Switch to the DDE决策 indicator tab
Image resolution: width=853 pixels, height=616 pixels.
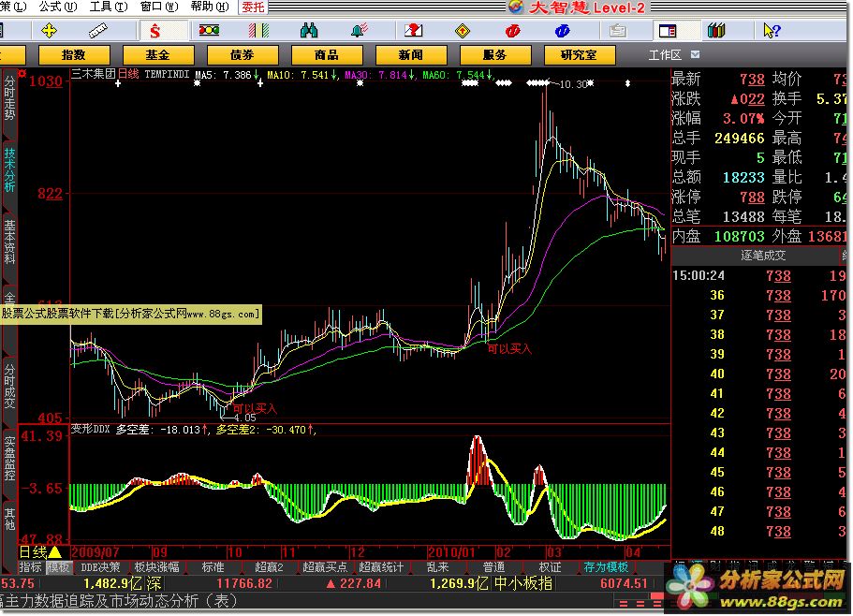click(x=100, y=567)
